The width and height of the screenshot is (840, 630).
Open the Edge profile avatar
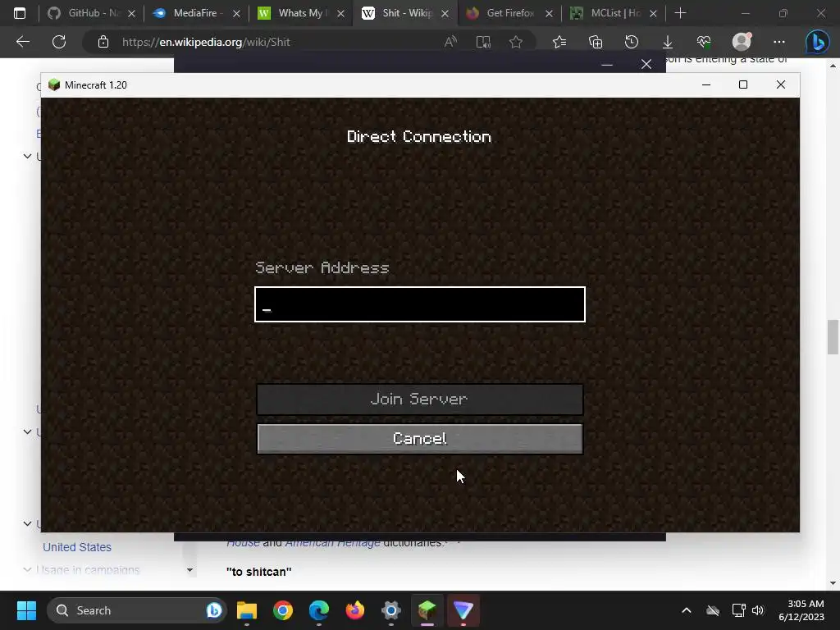click(742, 42)
